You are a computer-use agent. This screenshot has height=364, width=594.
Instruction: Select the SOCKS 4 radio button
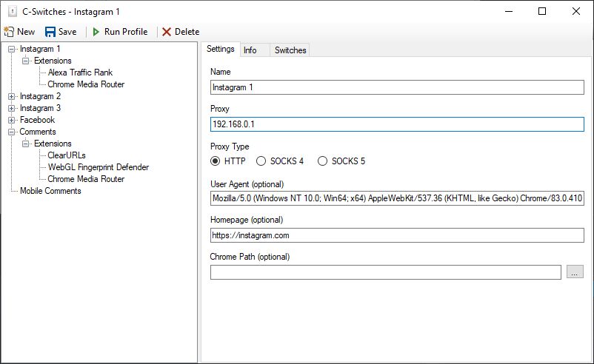pyautogui.click(x=261, y=161)
